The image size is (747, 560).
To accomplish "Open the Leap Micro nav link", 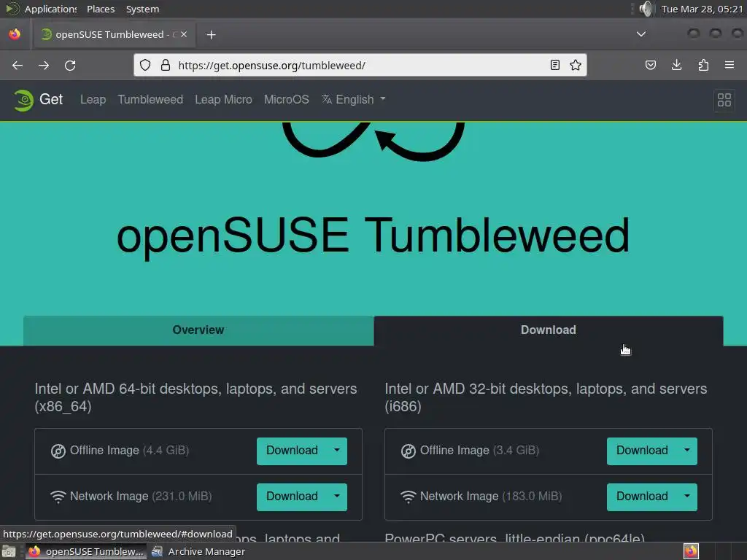I will (x=223, y=99).
